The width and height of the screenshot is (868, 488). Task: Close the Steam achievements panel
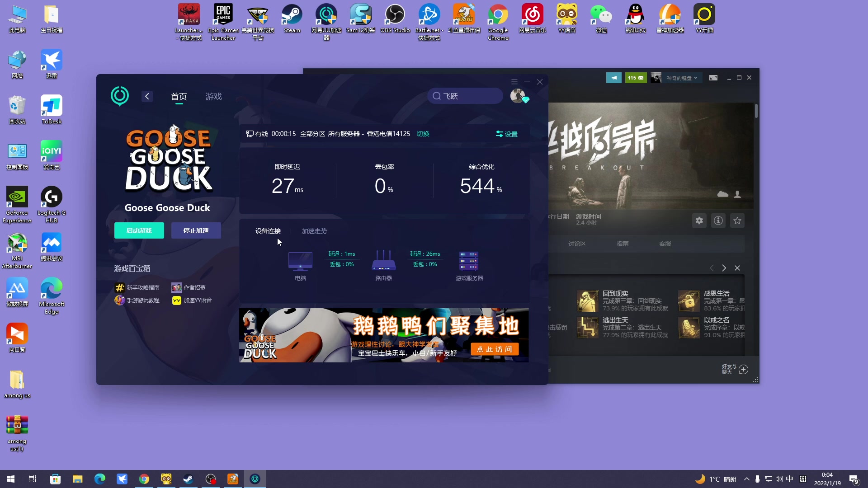tap(737, 268)
